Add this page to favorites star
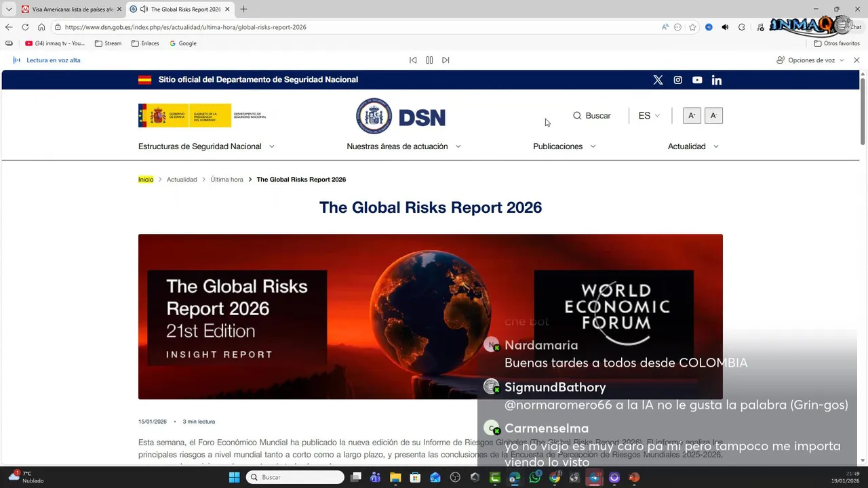Viewport: 868px width, 488px height. (x=692, y=27)
